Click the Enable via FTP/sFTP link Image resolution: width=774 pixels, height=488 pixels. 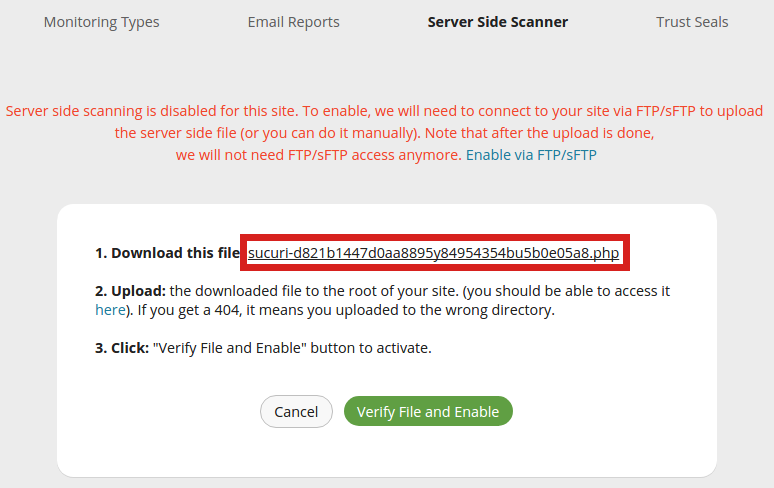point(531,155)
